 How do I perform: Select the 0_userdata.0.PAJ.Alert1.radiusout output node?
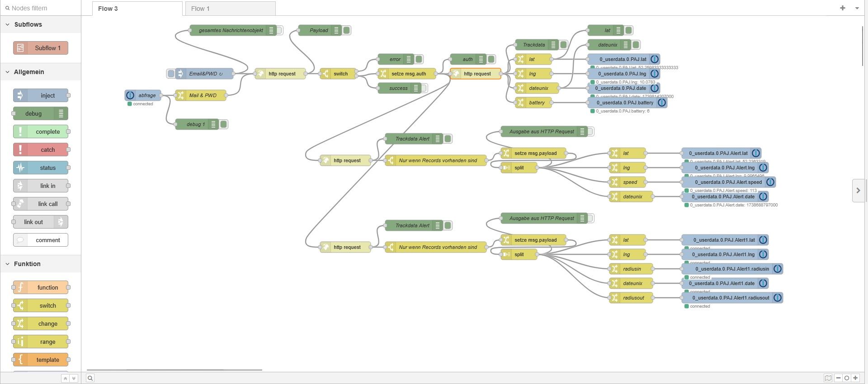[732, 298]
